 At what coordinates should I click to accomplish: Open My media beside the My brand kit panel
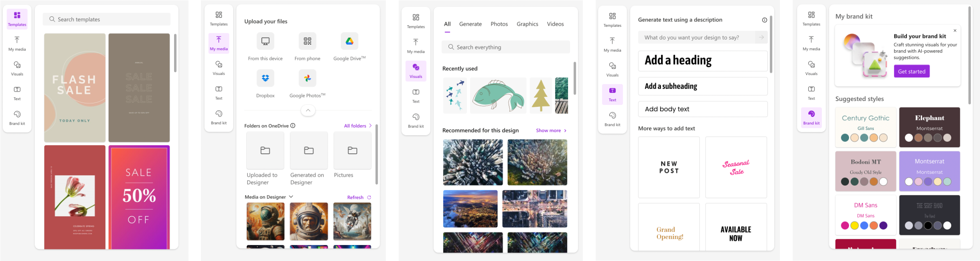click(x=811, y=43)
